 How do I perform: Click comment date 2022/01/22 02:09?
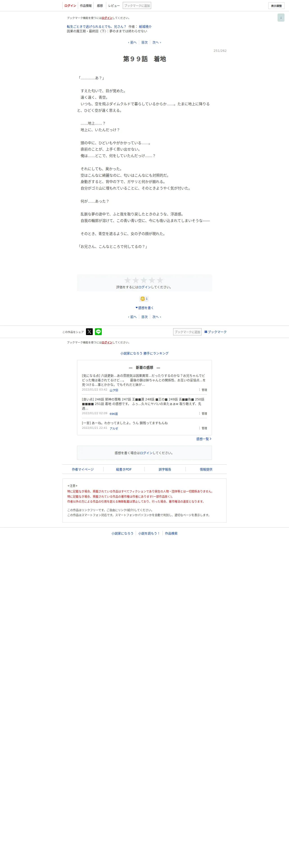pos(95,413)
